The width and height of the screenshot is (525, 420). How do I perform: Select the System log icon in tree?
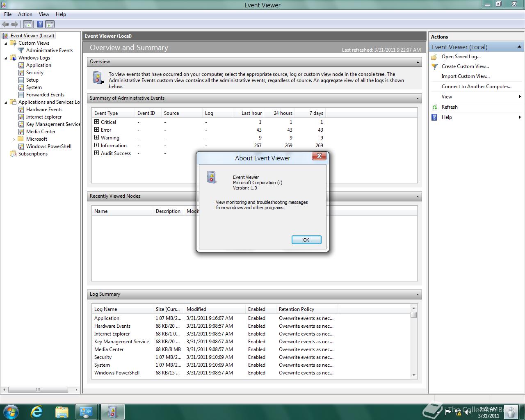[21, 87]
